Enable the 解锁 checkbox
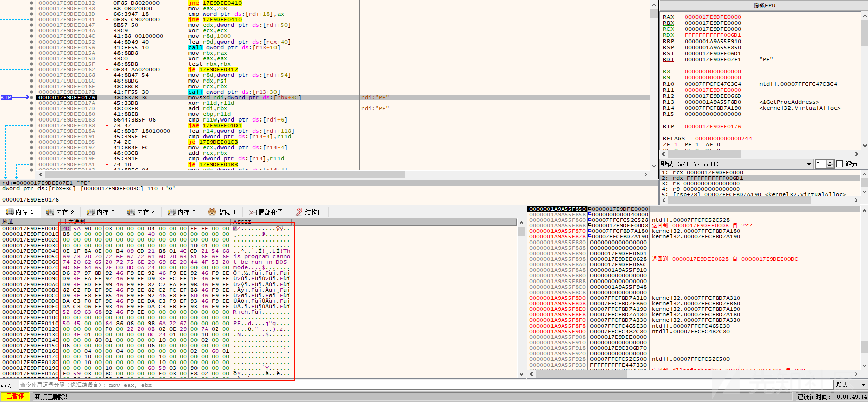The image size is (868, 402). (x=839, y=164)
